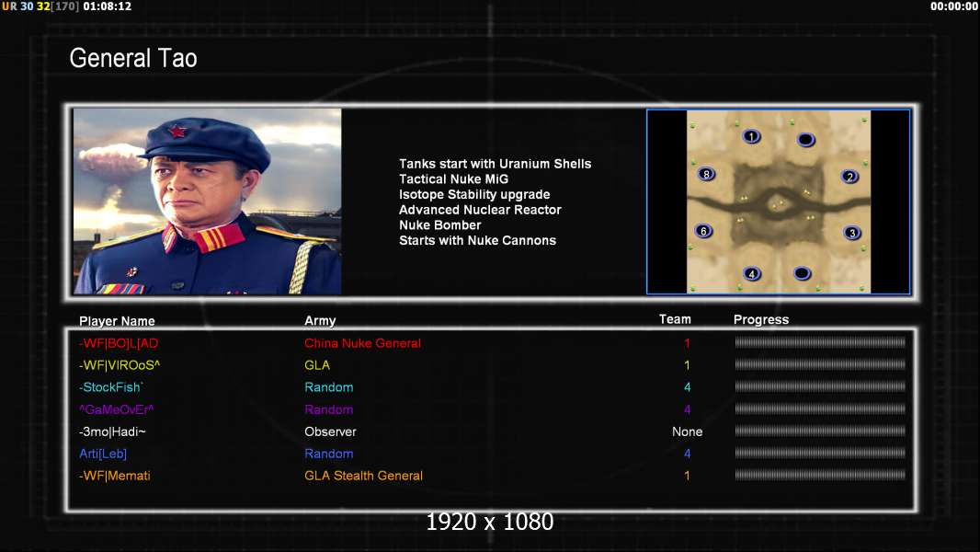Click the 'GLA' army entry for -WF|VIROoS^
The height and width of the screenshot is (552, 980).
(317, 365)
